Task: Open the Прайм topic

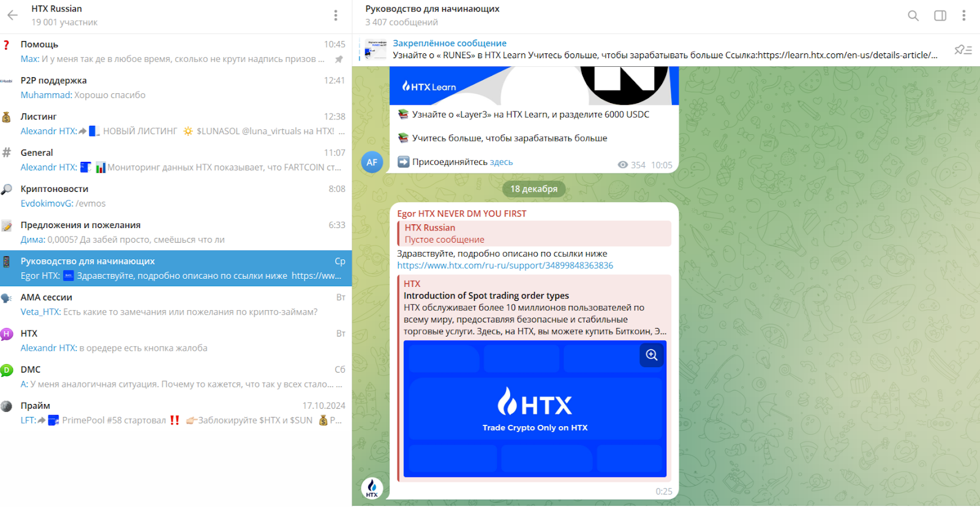Action: 176,413
